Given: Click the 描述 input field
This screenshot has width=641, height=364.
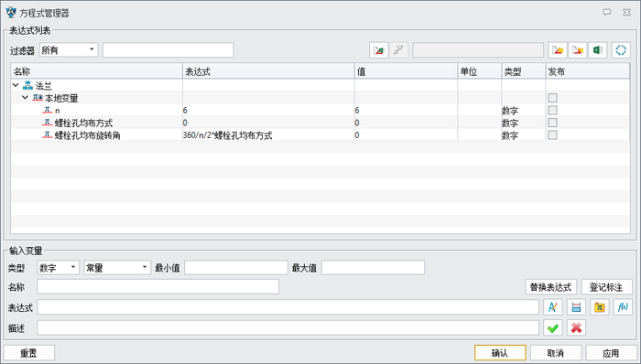Looking at the screenshot, I should [x=288, y=327].
